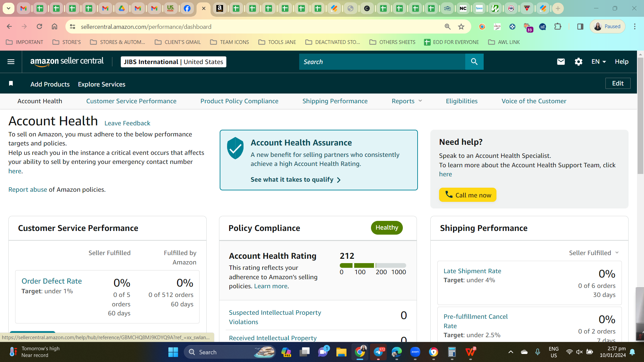Screen dimensions: 644x362
Task: Click the Healthy status badge
Action: 387,228
